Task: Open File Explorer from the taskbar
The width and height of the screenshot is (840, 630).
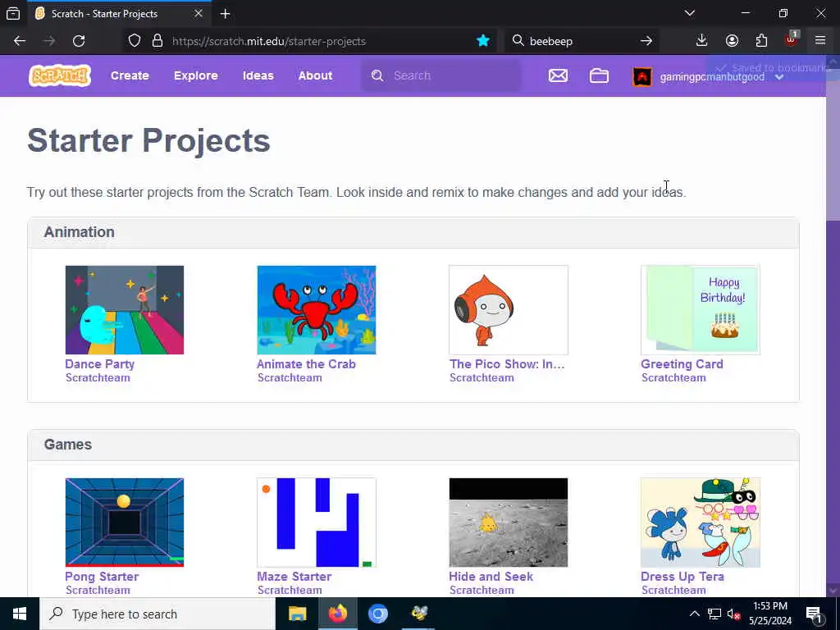Action: (297, 614)
